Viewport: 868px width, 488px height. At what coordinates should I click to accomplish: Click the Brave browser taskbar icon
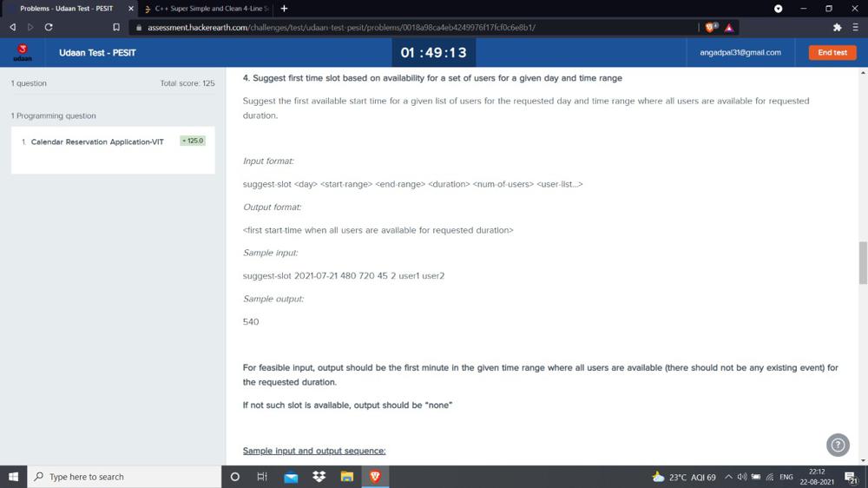375,477
